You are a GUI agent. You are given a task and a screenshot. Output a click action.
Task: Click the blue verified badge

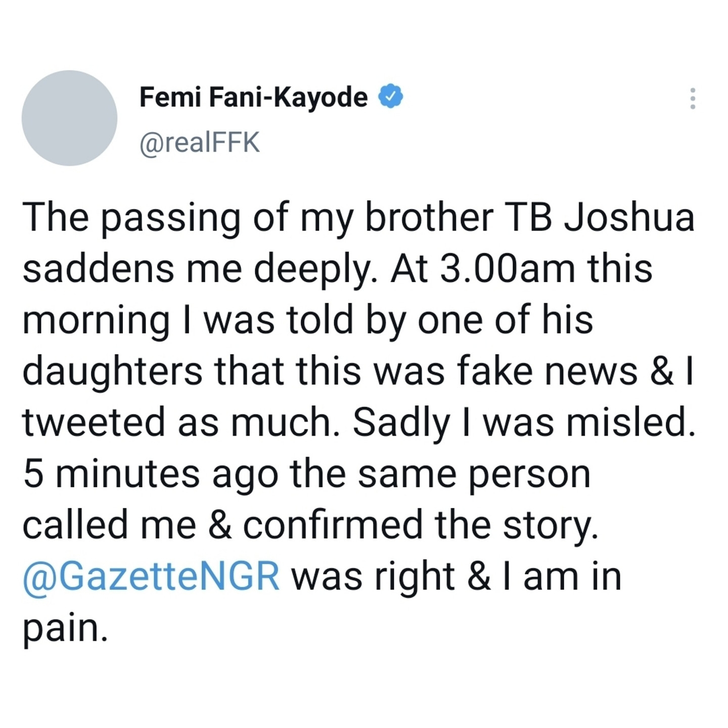[x=390, y=97]
